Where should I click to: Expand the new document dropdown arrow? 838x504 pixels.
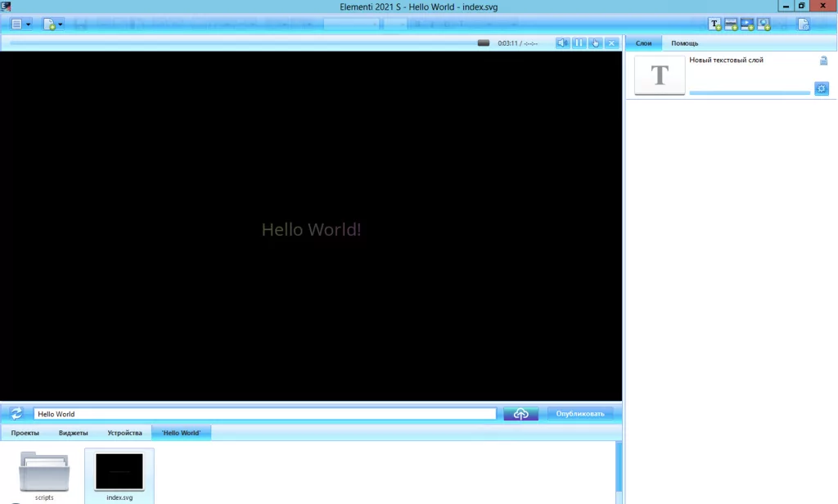point(61,25)
